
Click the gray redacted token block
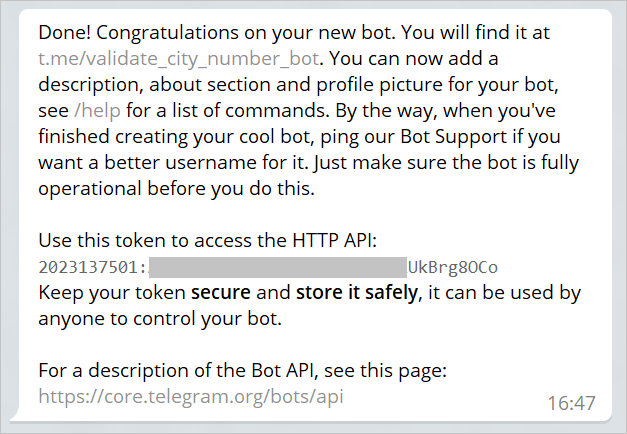point(277,267)
